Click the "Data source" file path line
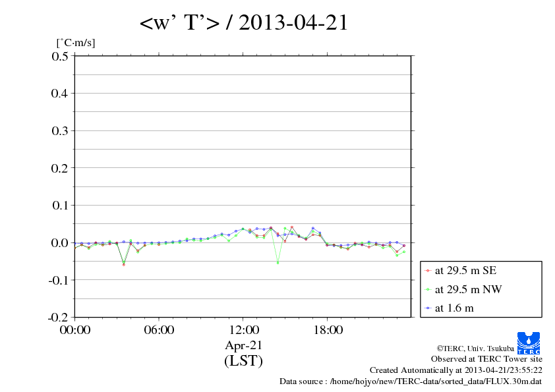The image size is (555, 392). [x=411, y=381]
